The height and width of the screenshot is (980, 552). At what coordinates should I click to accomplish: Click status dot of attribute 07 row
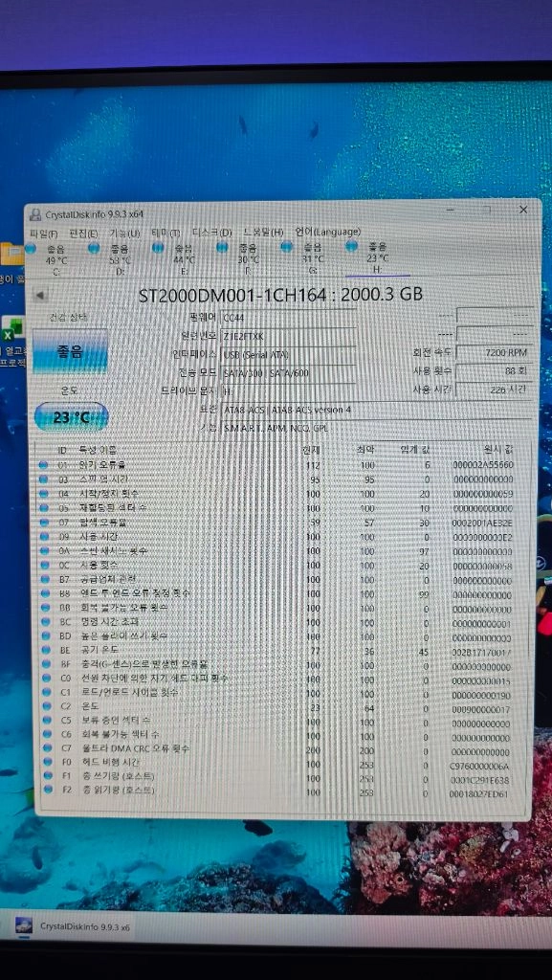pos(43,523)
